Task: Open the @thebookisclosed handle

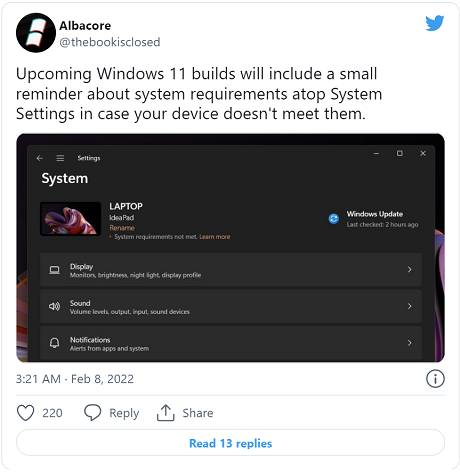Action: [110, 42]
